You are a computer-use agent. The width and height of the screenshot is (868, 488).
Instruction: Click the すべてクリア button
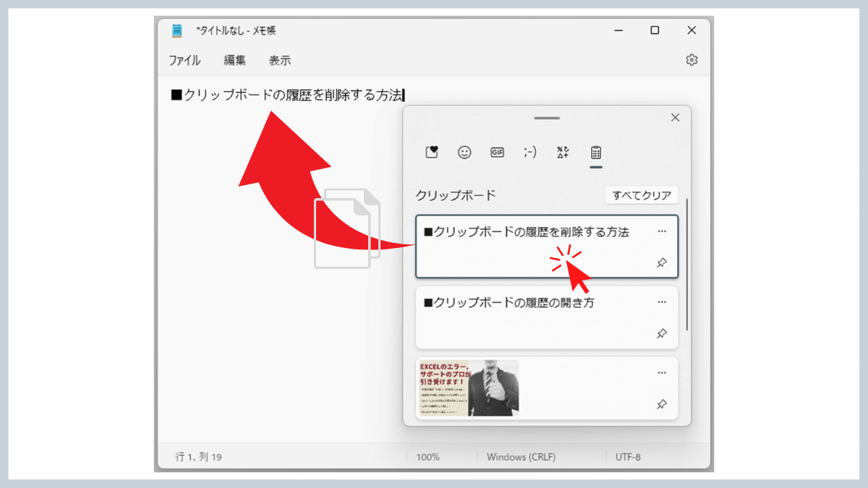pyautogui.click(x=642, y=195)
